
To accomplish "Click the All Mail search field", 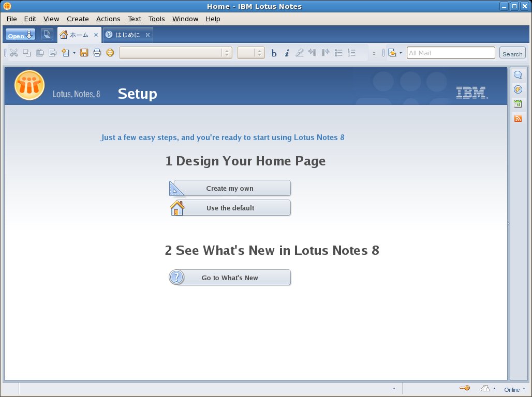I will 451,53.
